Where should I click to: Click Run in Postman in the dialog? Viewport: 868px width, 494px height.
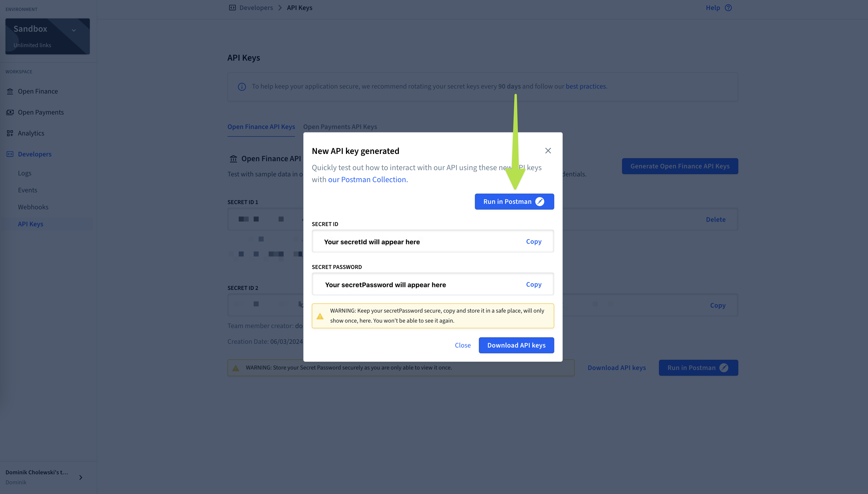(514, 202)
